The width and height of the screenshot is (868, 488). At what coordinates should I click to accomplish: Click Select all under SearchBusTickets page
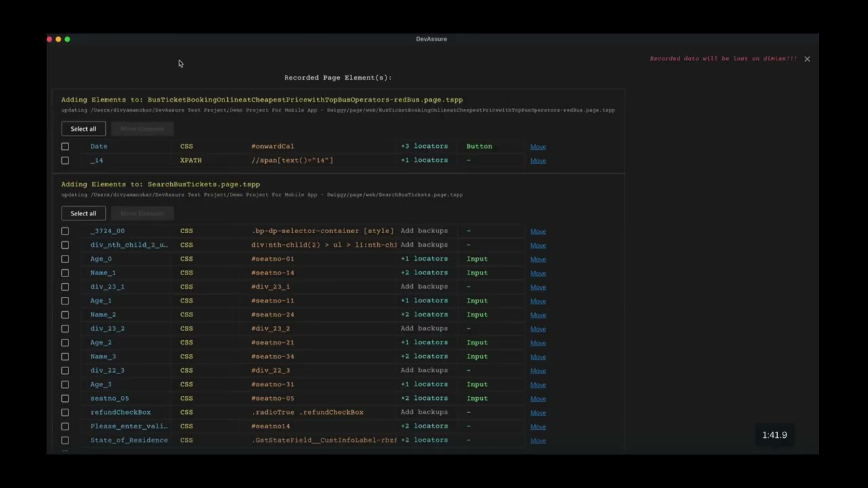[x=83, y=213]
